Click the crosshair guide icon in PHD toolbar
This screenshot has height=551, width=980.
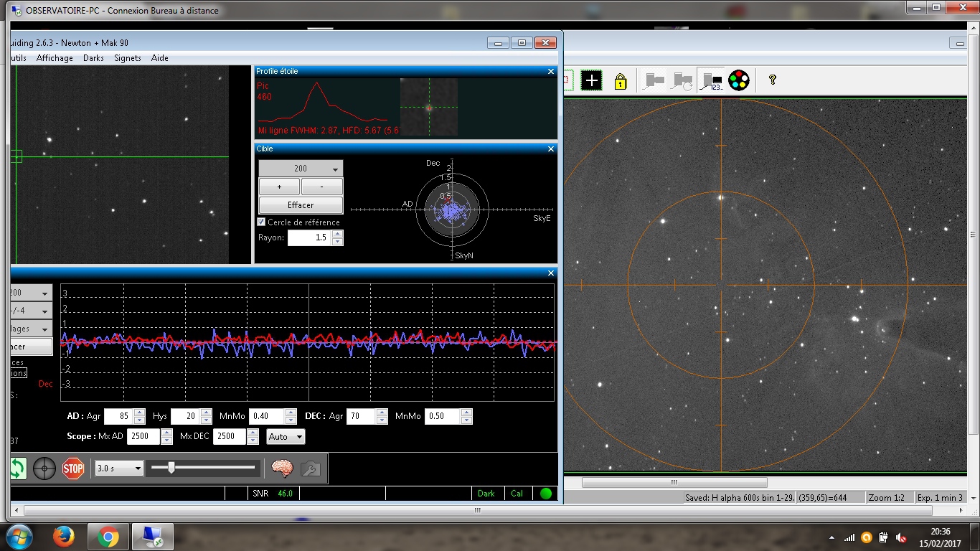point(44,468)
